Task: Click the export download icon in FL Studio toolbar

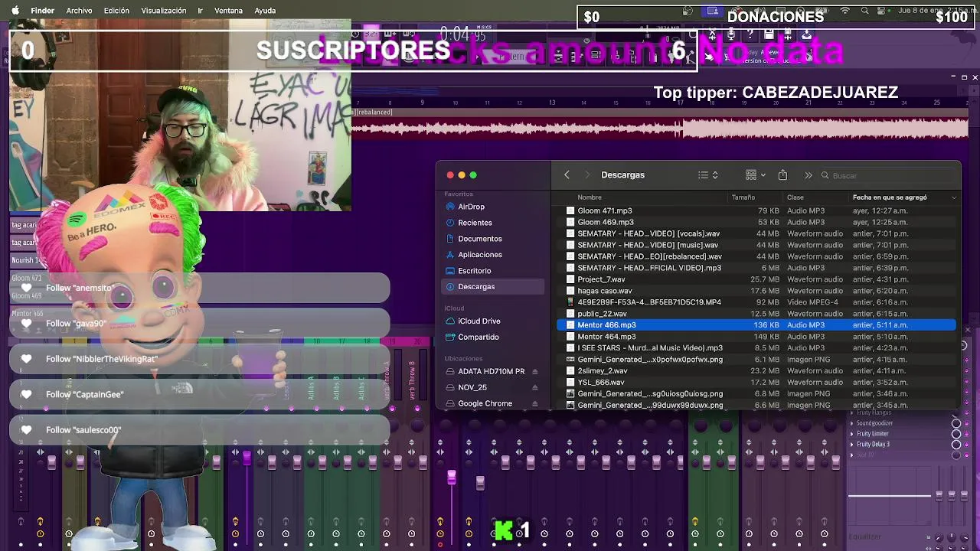Action: pyautogui.click(x=806, y=34)
